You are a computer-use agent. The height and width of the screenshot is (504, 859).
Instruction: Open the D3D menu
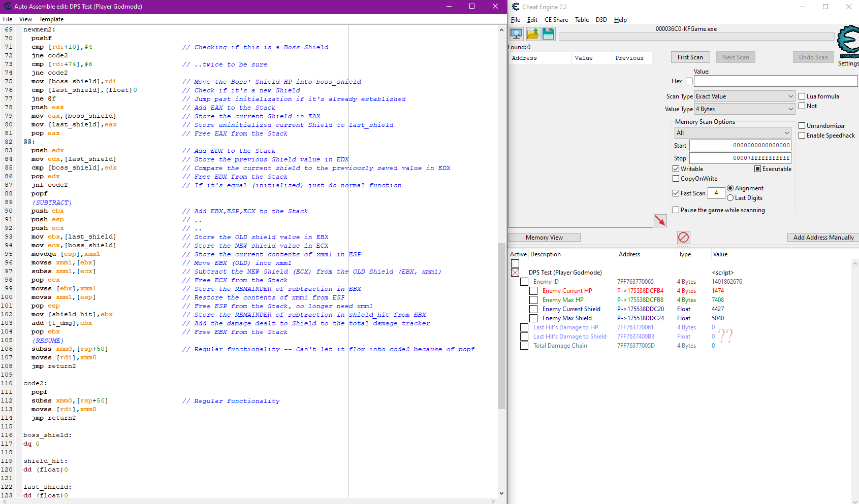click(601, 20)
